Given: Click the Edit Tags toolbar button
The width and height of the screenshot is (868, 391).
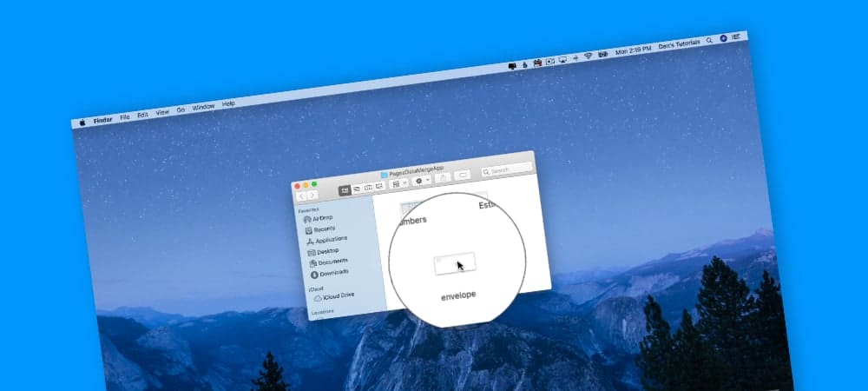Looking at the screenshot, I should point(463,176).
